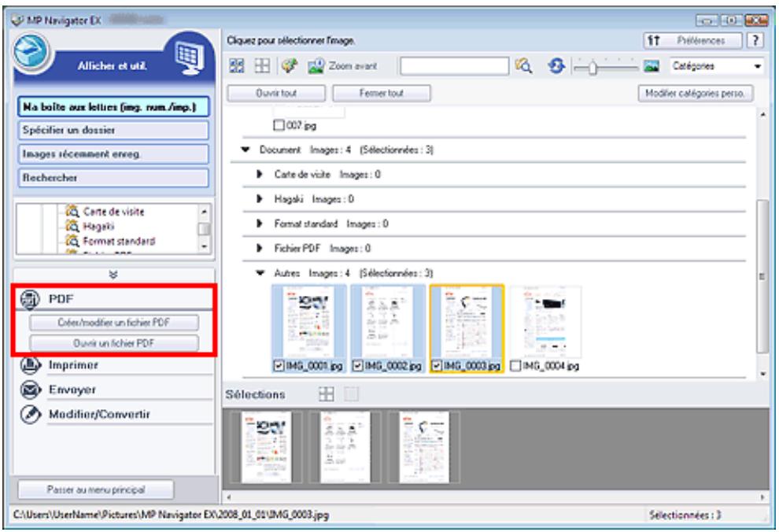Click Hagaki in the category tree

click(x=98, y=227)
